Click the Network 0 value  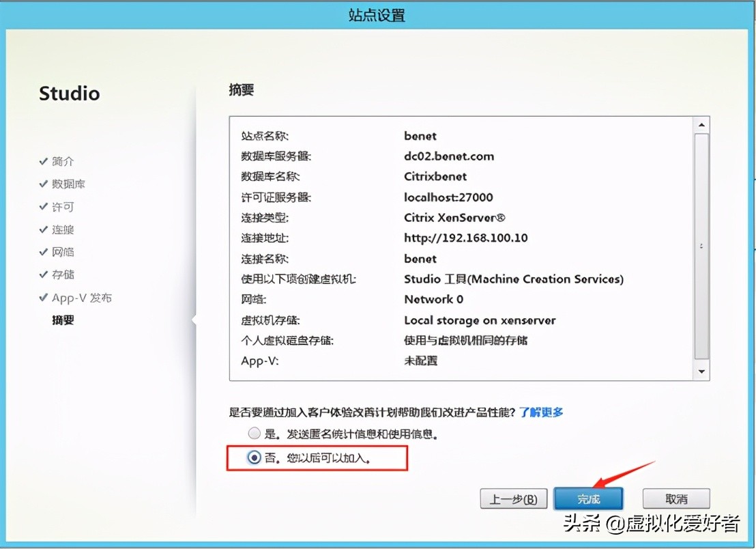(433, 299)
